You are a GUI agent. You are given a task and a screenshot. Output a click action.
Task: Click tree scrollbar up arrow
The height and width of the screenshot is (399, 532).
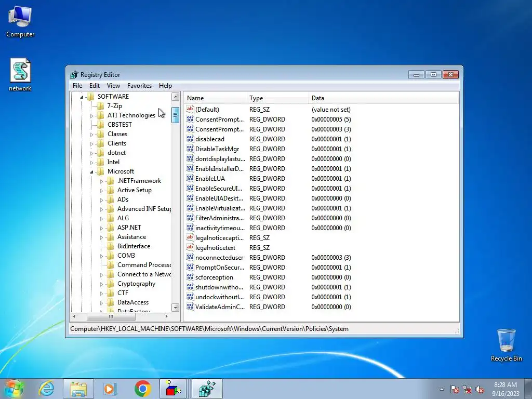tap(176, 97)
